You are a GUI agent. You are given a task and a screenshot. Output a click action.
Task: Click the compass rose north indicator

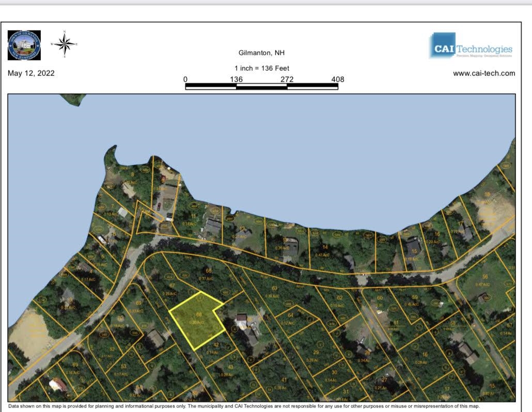pos(65,44)
